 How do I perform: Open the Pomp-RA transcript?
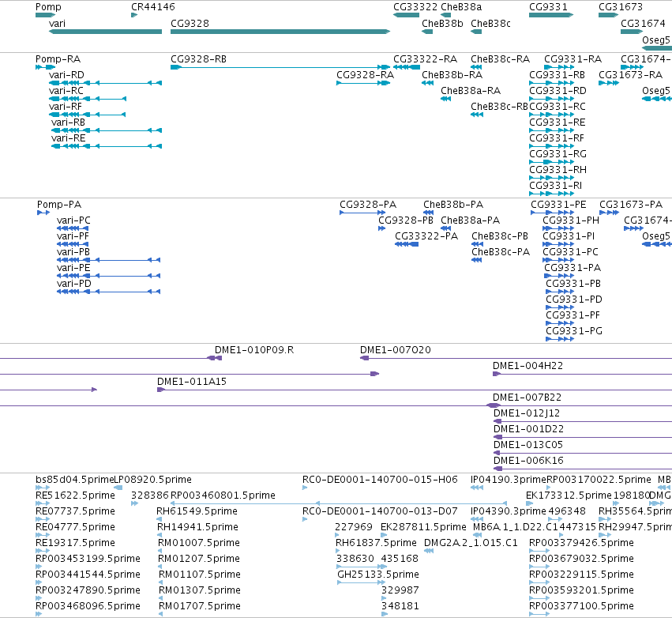pos(46,67)
